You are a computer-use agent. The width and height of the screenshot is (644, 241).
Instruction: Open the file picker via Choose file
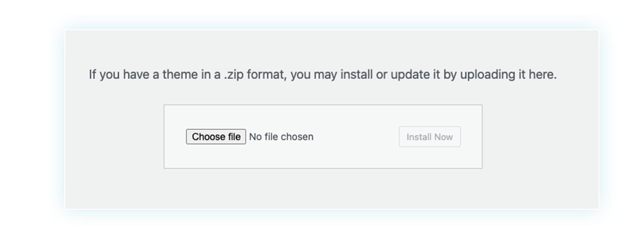(215, 137)
